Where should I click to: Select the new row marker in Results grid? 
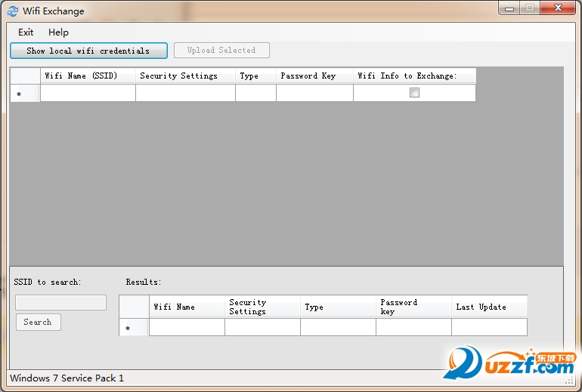click(x=134, y=328)
